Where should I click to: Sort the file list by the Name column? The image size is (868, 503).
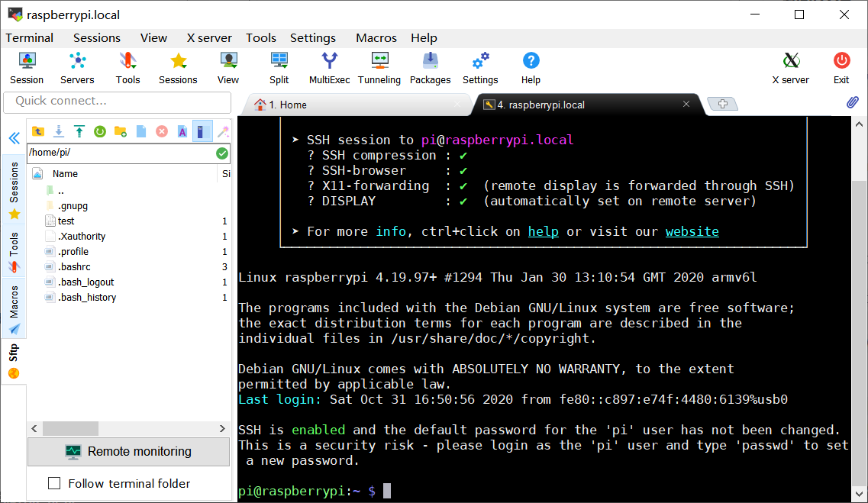[x=65, y=174]
